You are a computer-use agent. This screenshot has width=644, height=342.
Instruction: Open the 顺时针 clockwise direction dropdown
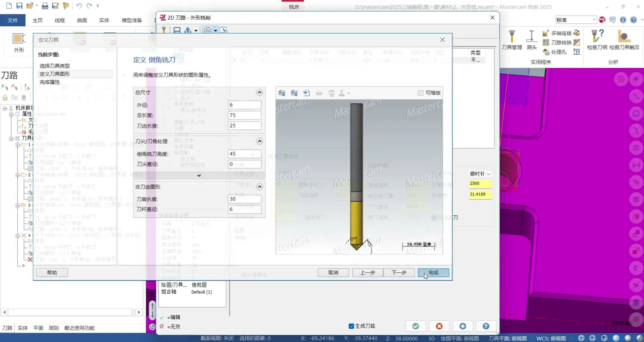pyautogui.click(x=480, y=174)
